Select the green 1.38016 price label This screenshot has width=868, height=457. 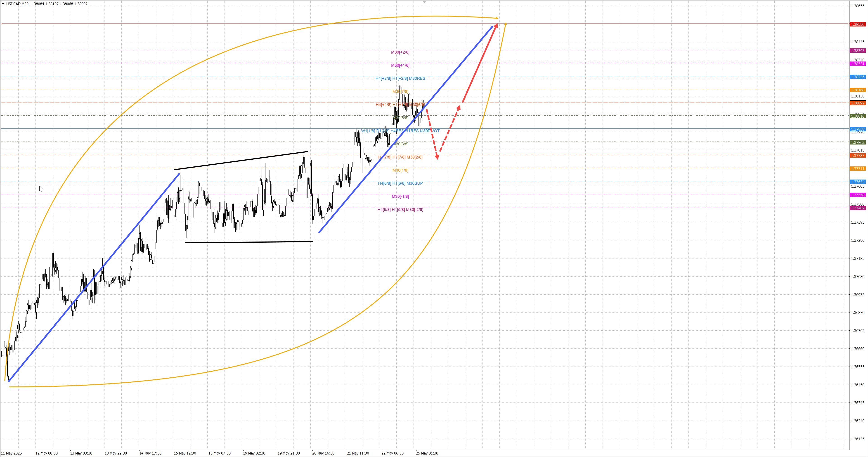click(857, 116)
